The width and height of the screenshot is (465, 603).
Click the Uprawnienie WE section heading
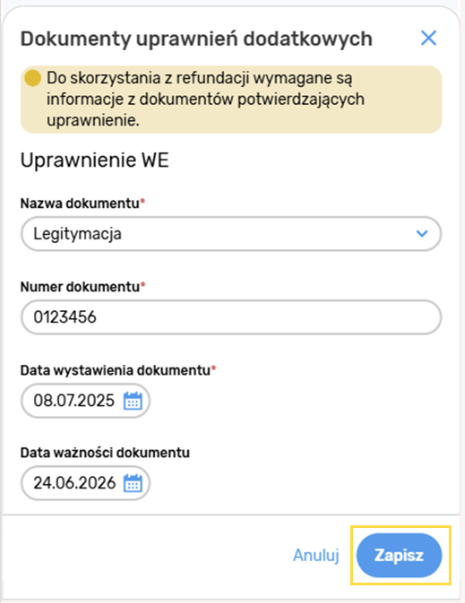coord(95,160)
